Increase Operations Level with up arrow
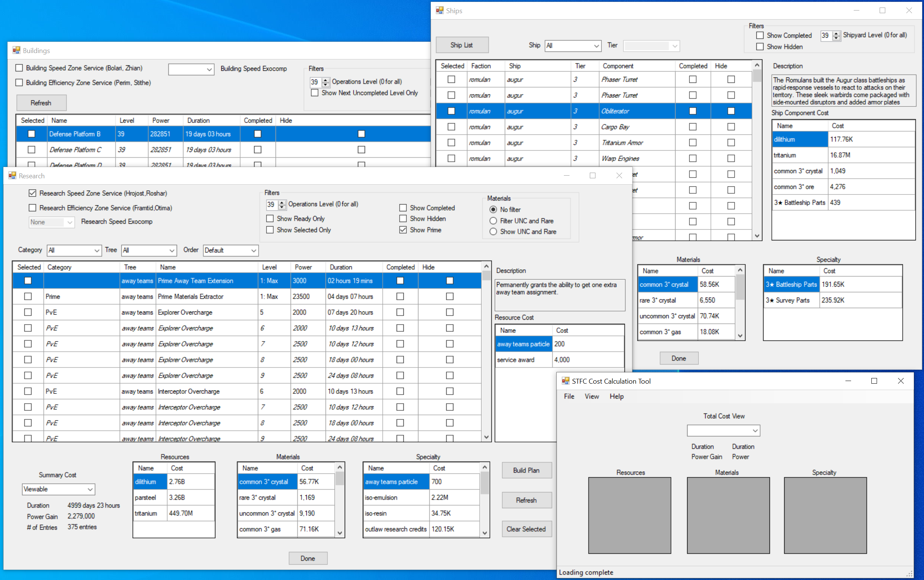The image size is (924, 580). [282, 202]
